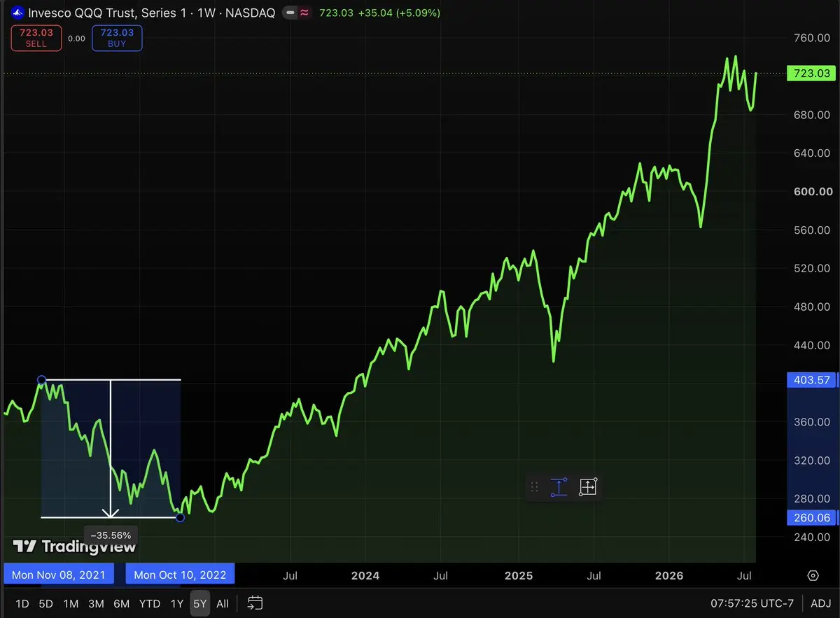Click the 2025 label on time axis

click(x=519, y=575)
